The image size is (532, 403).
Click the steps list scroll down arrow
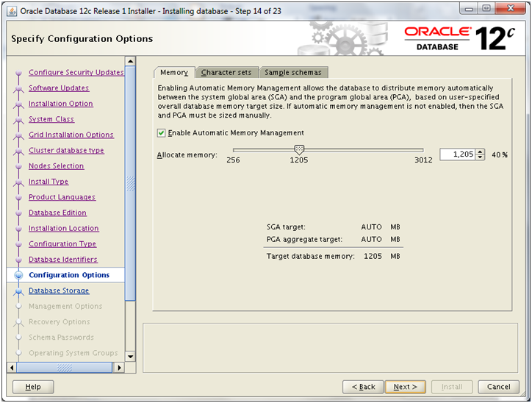130,357
